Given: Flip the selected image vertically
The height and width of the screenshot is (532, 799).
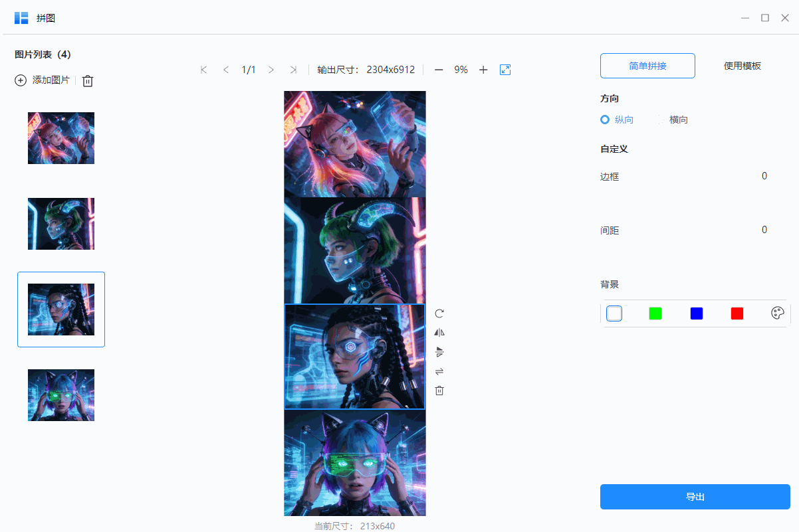Looking at the screenshot, I should (x=439, y=351).
